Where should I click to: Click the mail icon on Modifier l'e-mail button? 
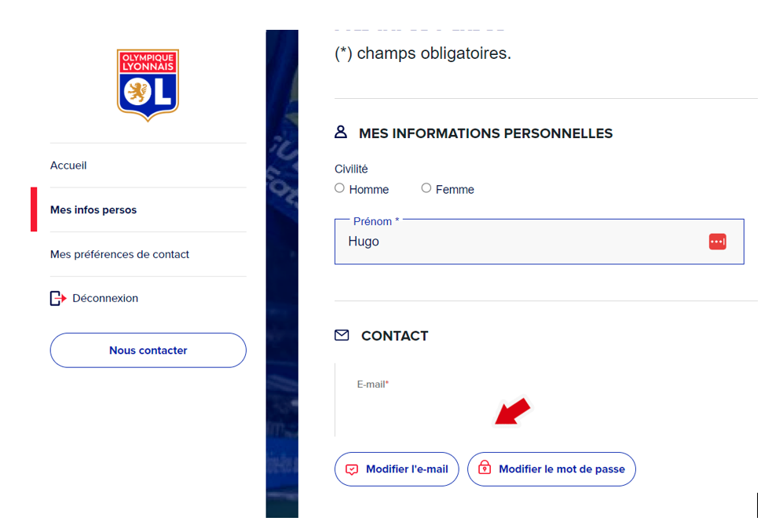(352, 469)
